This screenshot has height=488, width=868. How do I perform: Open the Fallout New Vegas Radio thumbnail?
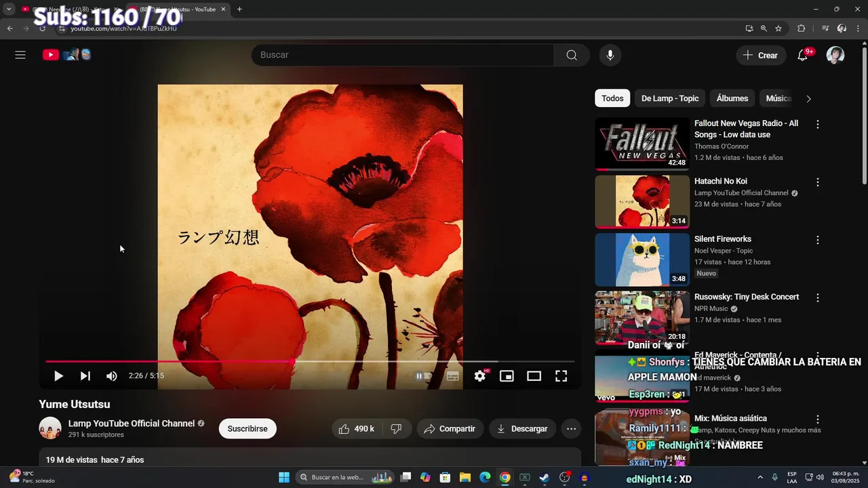[x=642, y=144]
